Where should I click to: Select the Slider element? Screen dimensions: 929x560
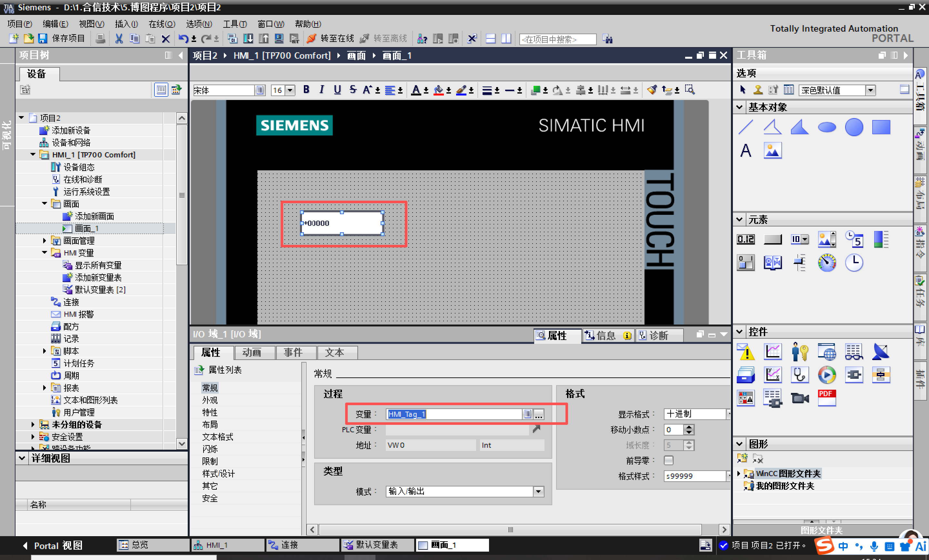tap(799, 263)
